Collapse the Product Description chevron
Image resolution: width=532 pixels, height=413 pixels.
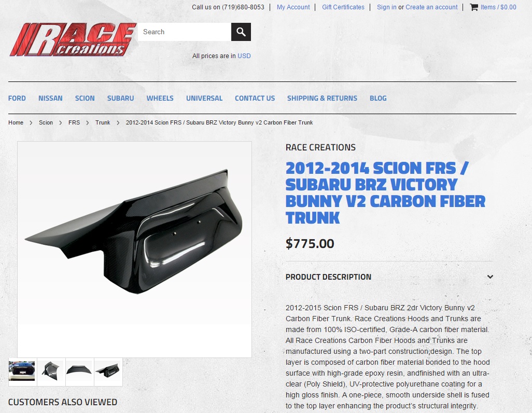point(490,277)
